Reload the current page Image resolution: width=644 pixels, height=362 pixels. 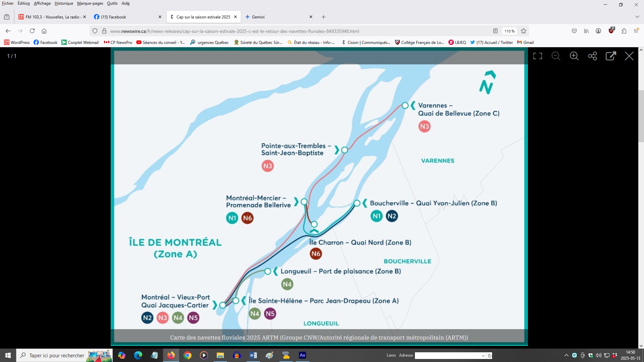(x=32, y=31)
